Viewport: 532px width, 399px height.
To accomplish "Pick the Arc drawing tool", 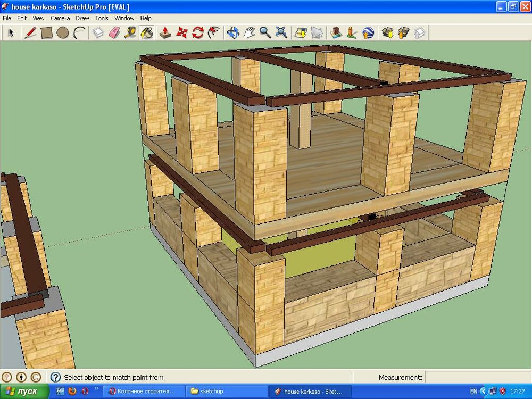I will 79,33.
